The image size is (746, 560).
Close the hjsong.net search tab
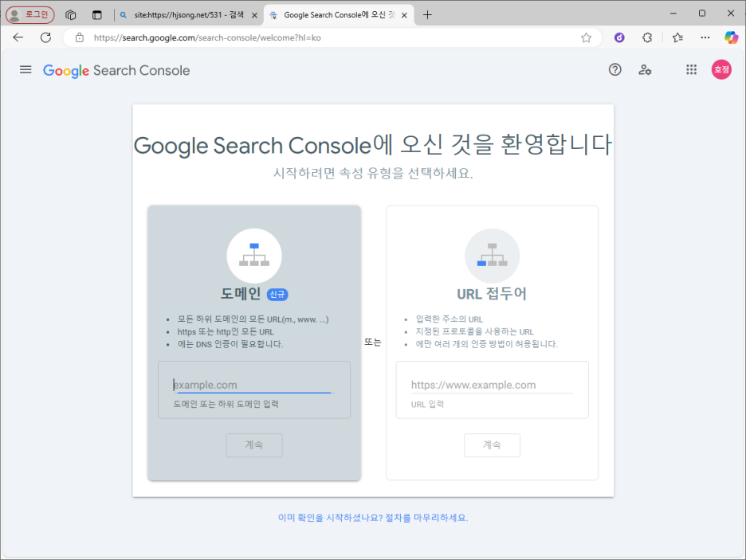[254, 15]
